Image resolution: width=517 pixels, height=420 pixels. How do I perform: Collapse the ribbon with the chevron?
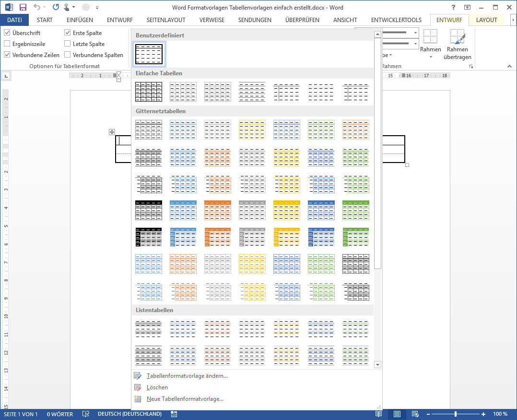(x=509, y=67)
